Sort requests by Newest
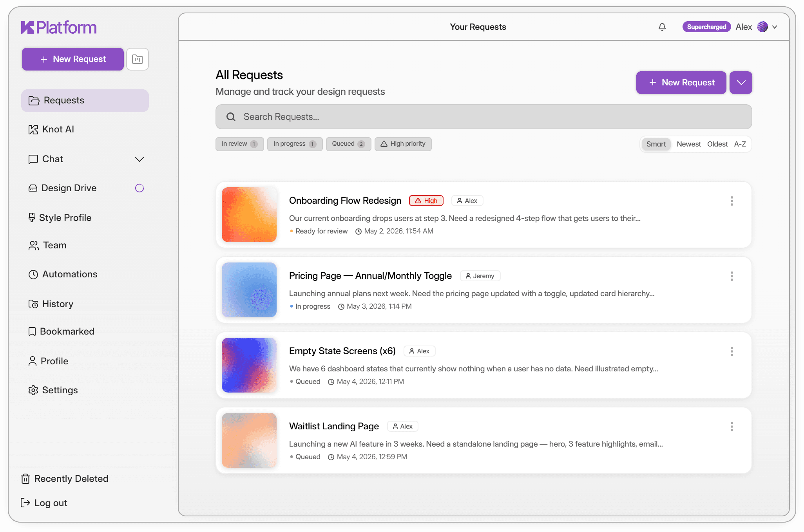This screenshot has width=804, height=532. coord(688,144)
